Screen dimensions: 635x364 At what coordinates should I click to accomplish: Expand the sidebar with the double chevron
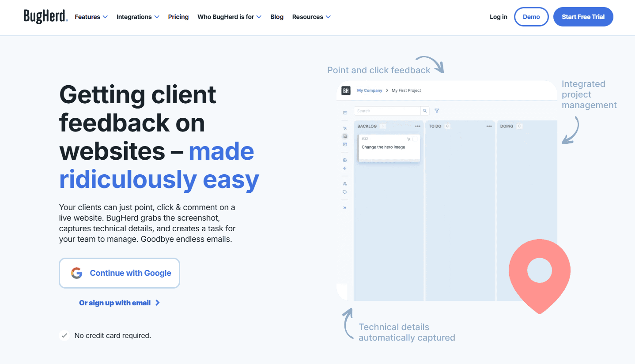pos(345,207)
